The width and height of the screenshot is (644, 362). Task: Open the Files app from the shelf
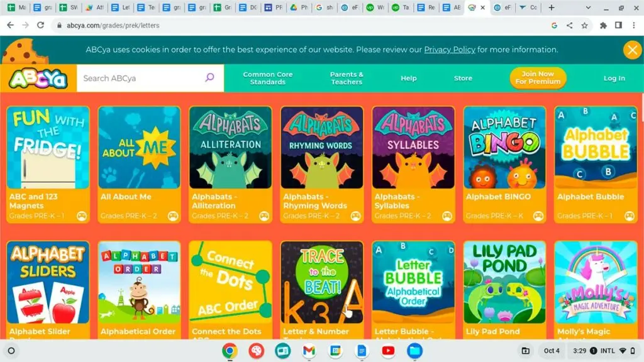[x=414, y=351]
